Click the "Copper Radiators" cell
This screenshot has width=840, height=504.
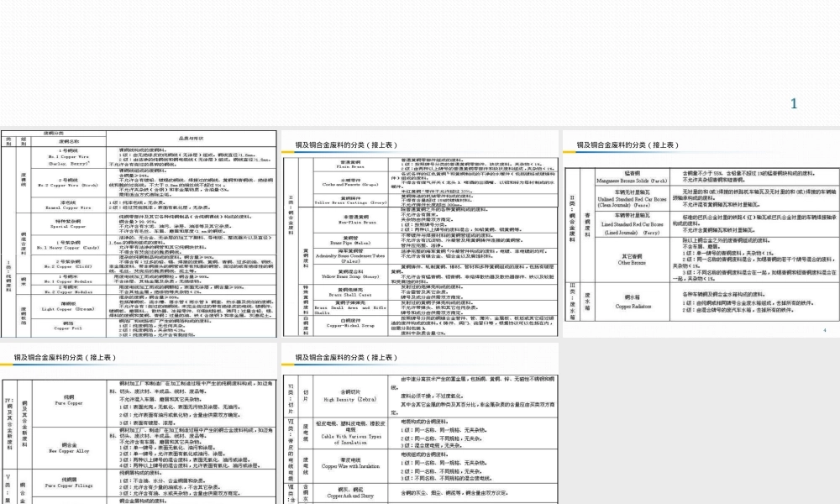[633, 302]
